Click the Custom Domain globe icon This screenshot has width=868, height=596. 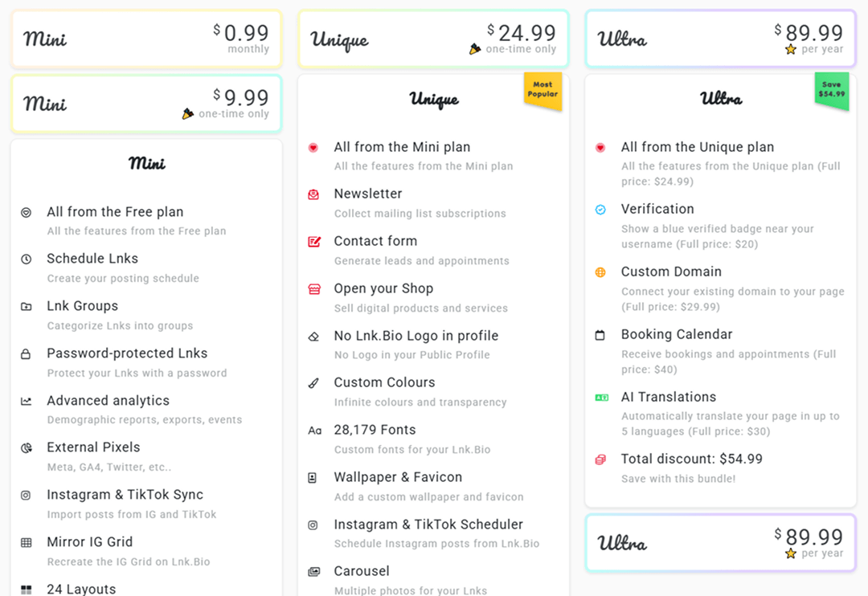tap(600, 271)
